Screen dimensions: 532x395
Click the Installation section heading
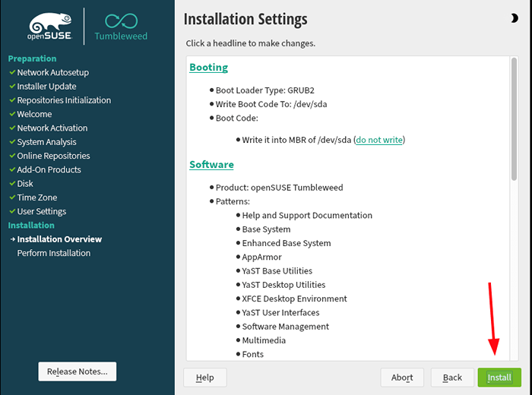click(31, 225)
